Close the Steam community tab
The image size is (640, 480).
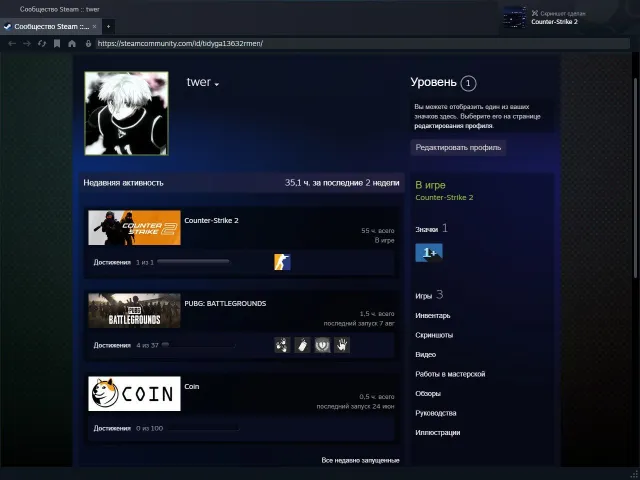[x=94, y=27]
